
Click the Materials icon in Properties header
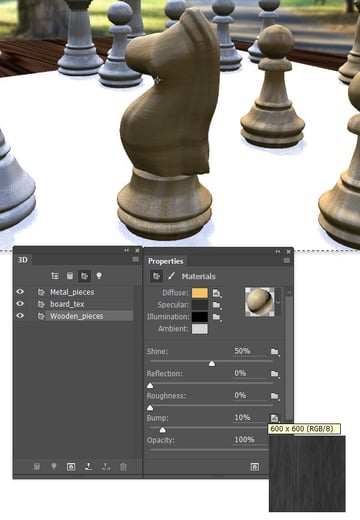(156, 276)
